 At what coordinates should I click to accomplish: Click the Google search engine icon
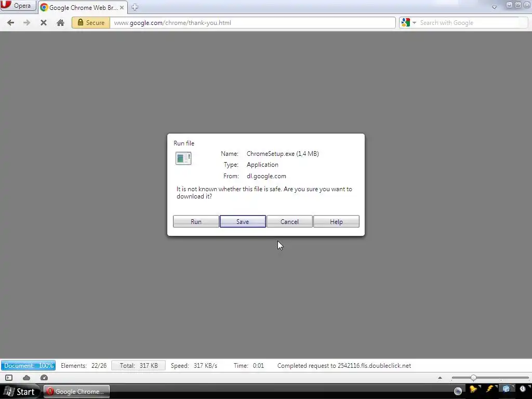[405, 23]
